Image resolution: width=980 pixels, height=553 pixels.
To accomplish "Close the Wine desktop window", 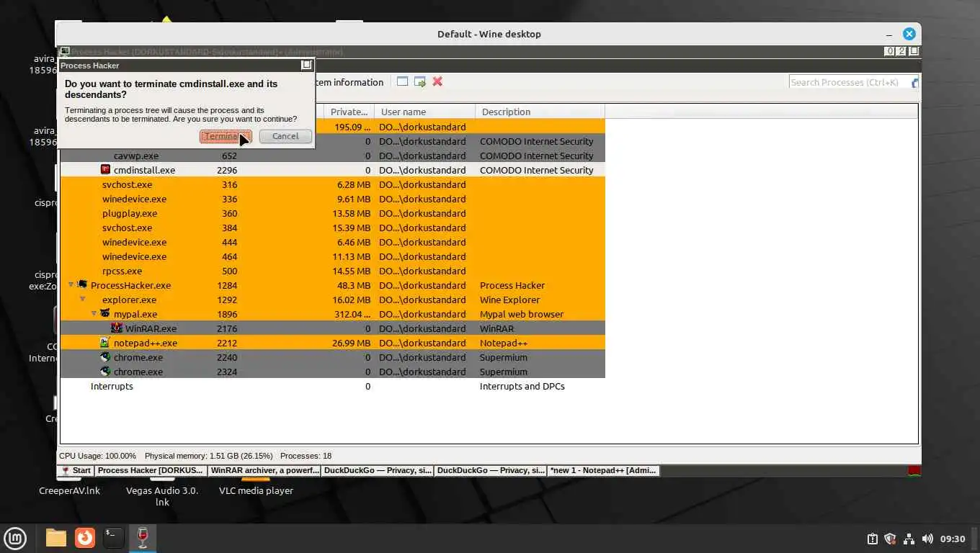I will (x=909, y=34).
